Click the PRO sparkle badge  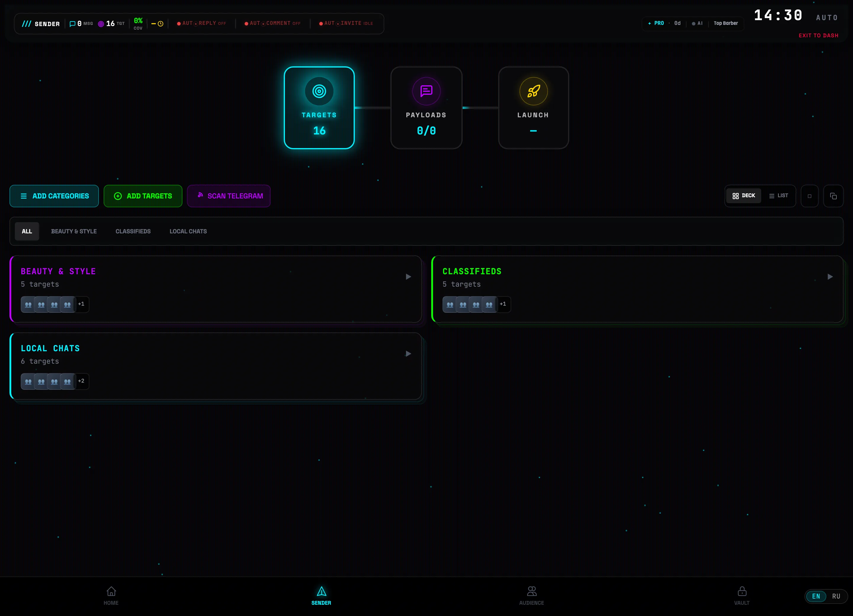pos(655,23)
